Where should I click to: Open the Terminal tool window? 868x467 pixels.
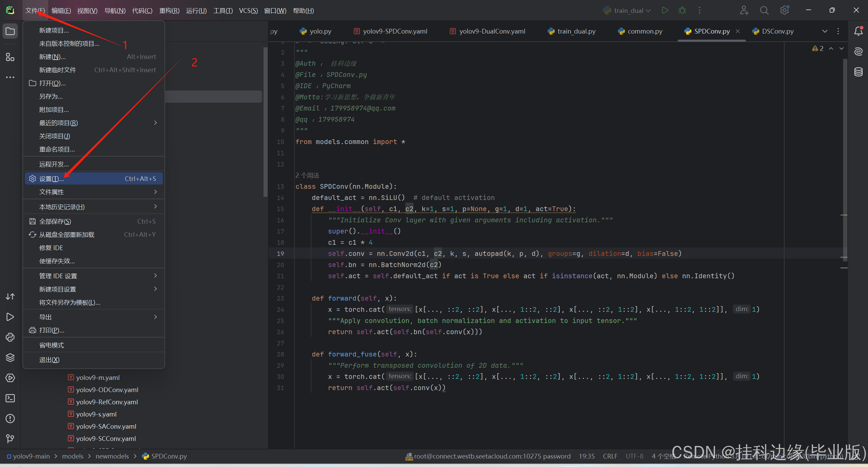pos(10,398)
